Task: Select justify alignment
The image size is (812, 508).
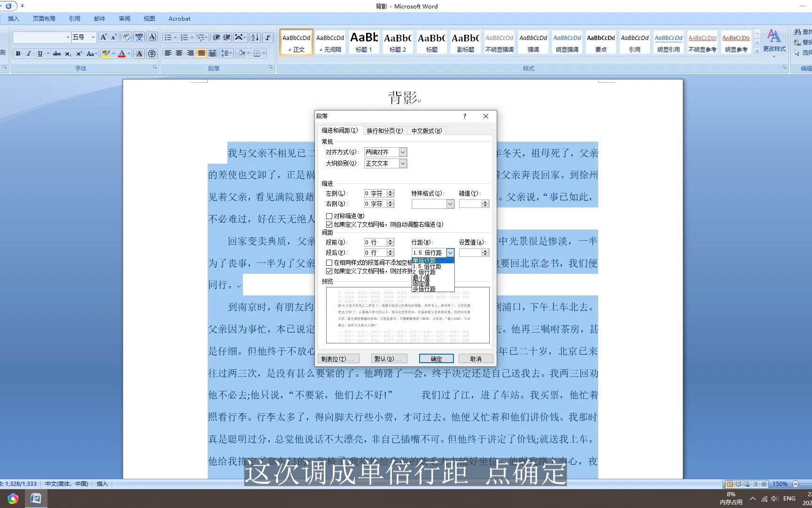Action: tap(201, 53)
